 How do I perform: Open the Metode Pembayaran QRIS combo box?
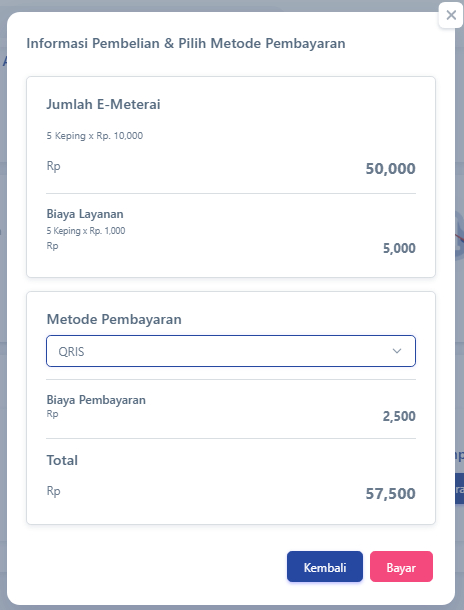tap(231, 351)
